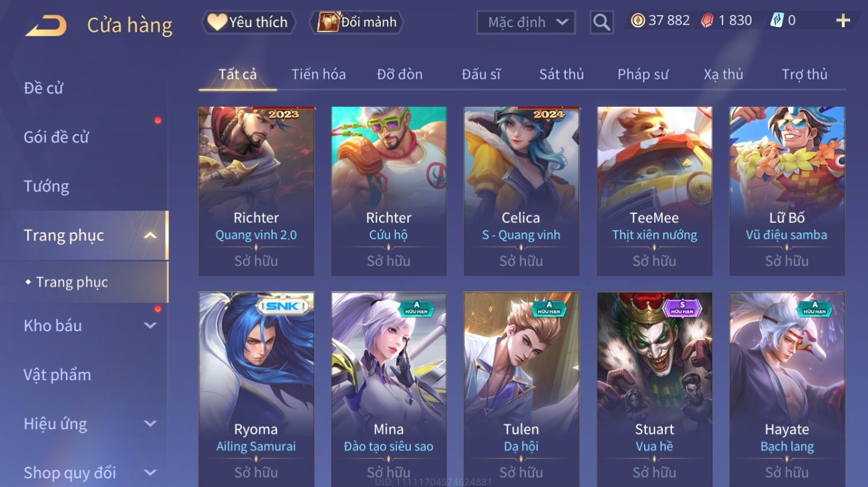Tap the back arrow icon
868x487 pixels.
pyautogui.click(x=46, y=26)
